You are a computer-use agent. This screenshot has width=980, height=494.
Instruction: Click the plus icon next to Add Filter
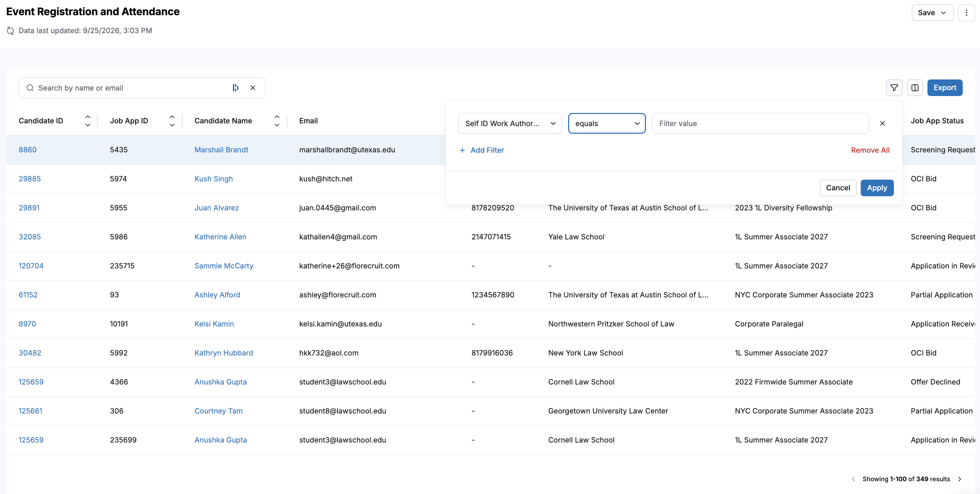pos(462,150)
